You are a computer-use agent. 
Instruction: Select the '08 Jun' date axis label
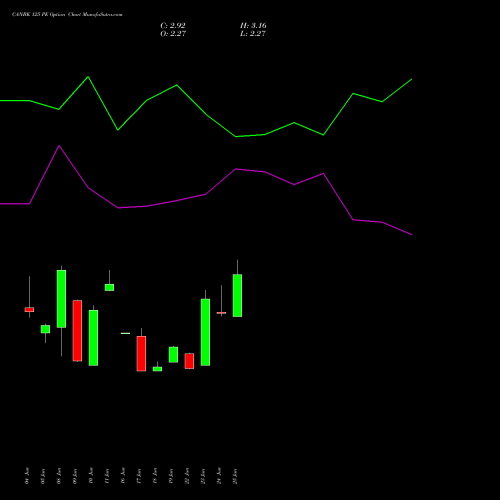click(x=59, y=476)
